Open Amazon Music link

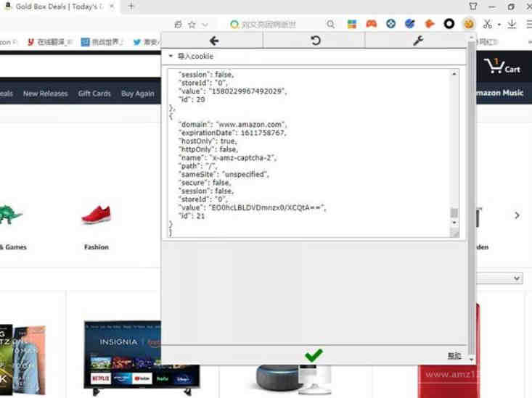coord(499,93)
